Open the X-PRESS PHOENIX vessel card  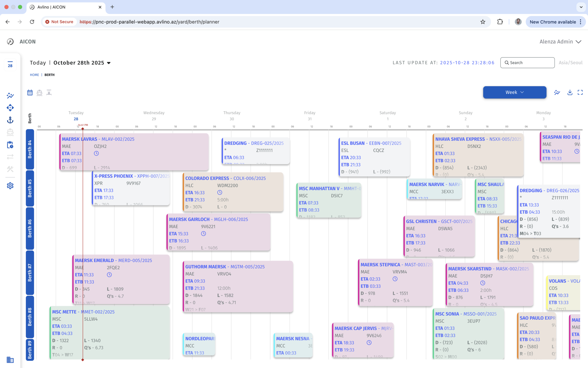pos(131,188)
